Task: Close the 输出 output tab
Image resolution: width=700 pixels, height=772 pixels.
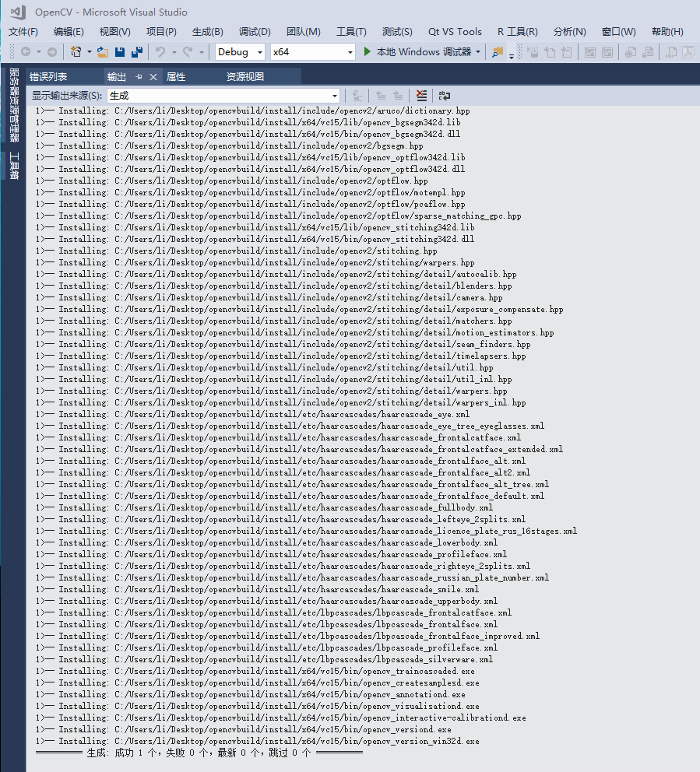Action: click(153, 77)
